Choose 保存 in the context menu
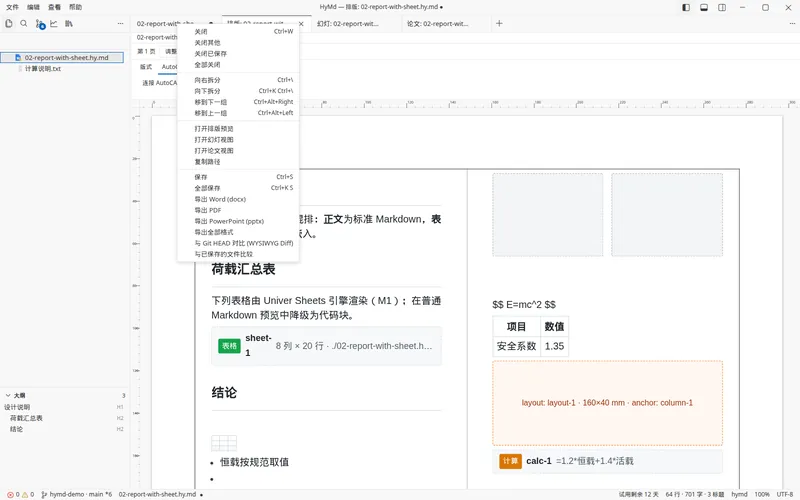The height and width of the screenshot is (500, 800). point(238,177)
